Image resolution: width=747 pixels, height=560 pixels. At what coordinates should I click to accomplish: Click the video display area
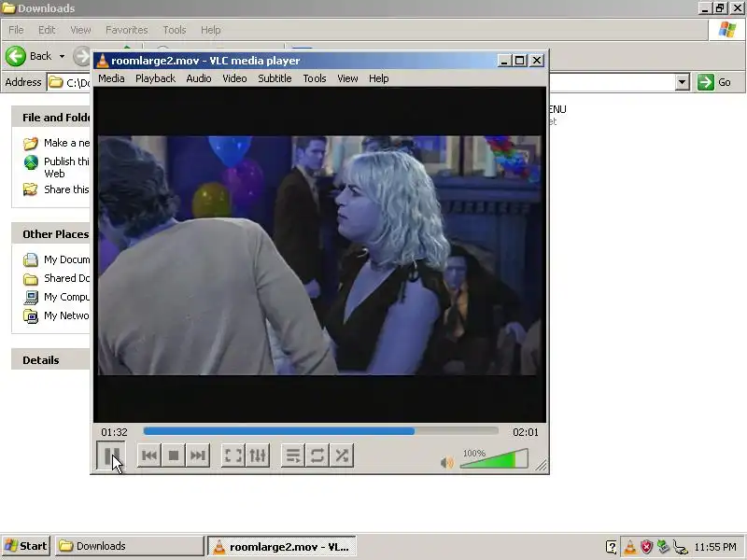(x=319, y=255)
